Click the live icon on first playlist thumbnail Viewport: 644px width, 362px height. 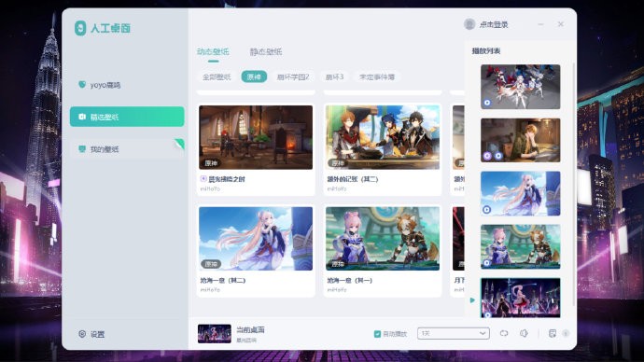point(487,103)
